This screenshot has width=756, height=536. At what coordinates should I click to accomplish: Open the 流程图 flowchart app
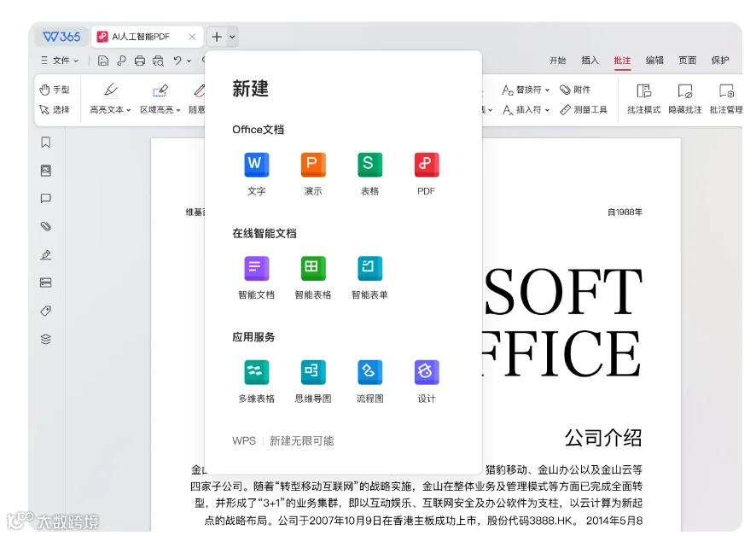(x=369, y=381)
